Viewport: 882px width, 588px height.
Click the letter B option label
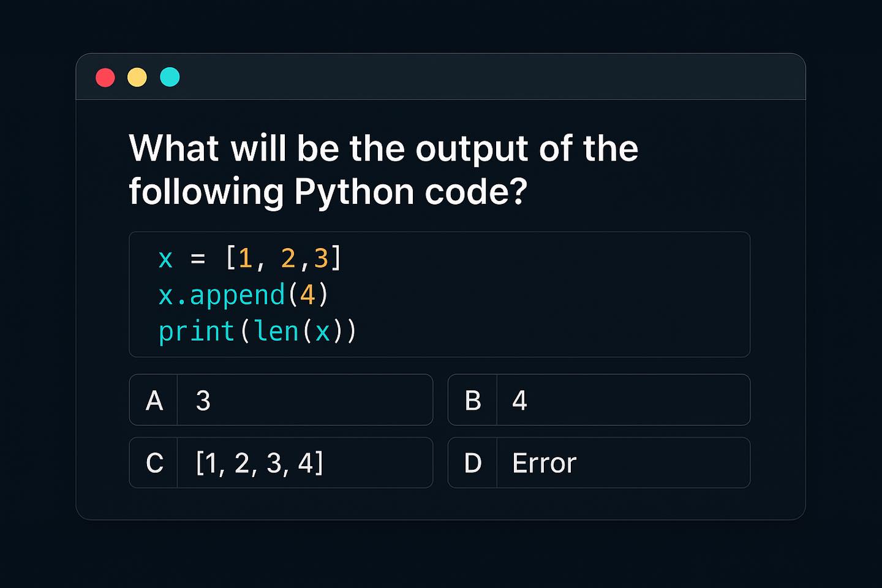[473, 401]
